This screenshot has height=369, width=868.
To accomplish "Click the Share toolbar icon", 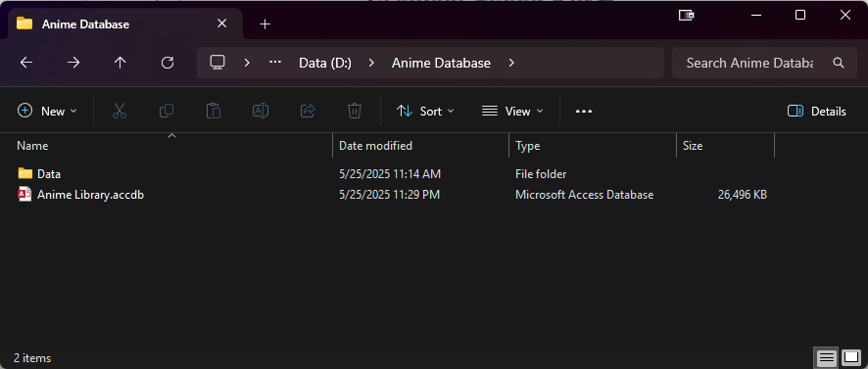I will tap(308, 111).
